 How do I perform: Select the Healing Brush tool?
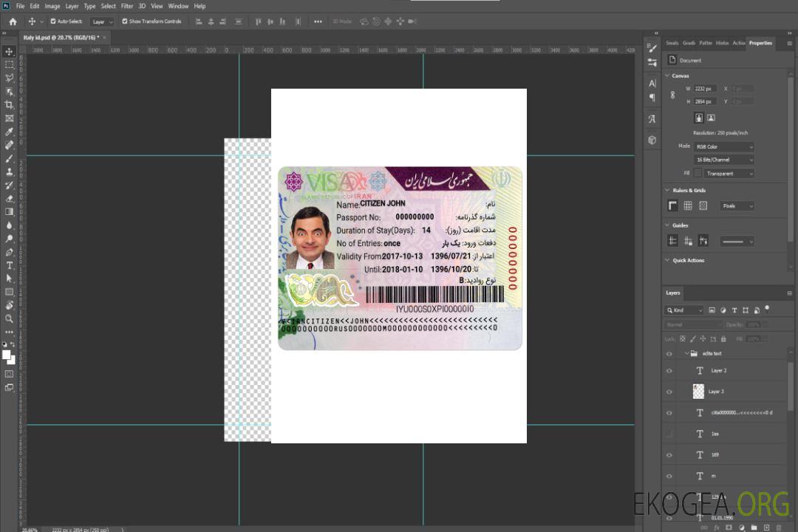click(x=9, y=145)
